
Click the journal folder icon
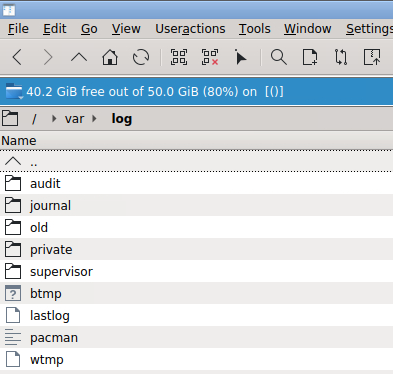13,205
